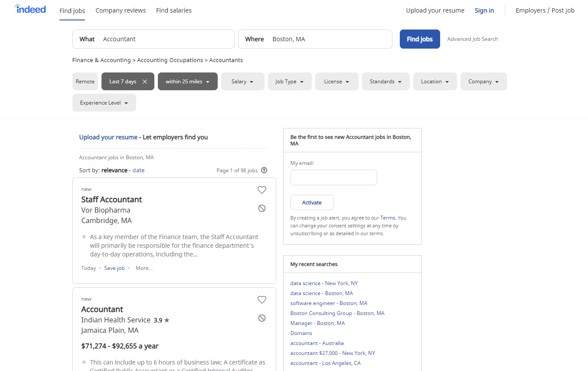Open recent search data science - New York, NY
Screen dimensions: 588x371
coord(324,283)
